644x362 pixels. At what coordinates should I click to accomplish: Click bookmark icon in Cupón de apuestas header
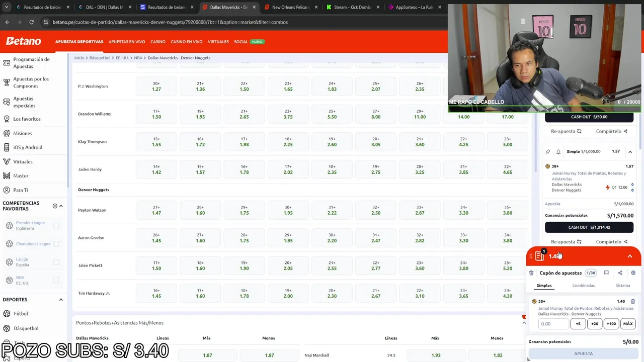pyautogui.click(x=606, y=273)
